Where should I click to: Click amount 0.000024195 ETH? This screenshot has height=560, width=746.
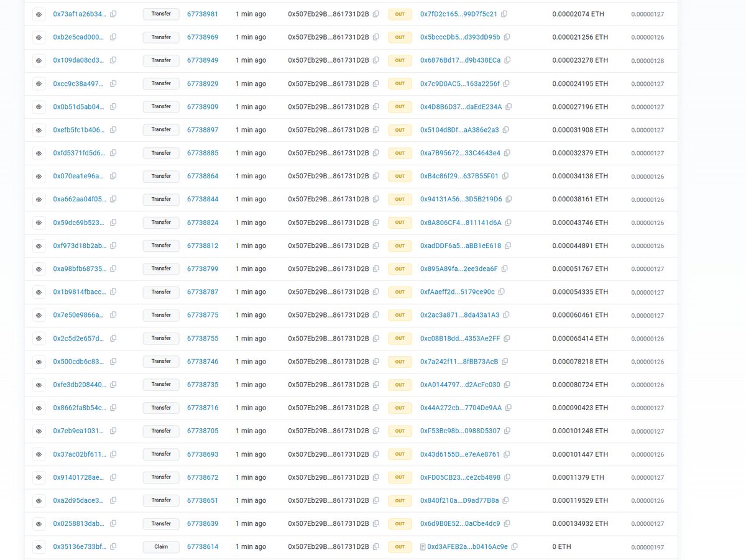580,83
